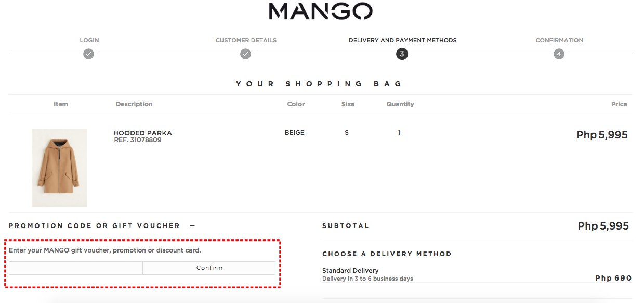
Task: Open the LOGIN step label
Action: (x=89, y=40)
